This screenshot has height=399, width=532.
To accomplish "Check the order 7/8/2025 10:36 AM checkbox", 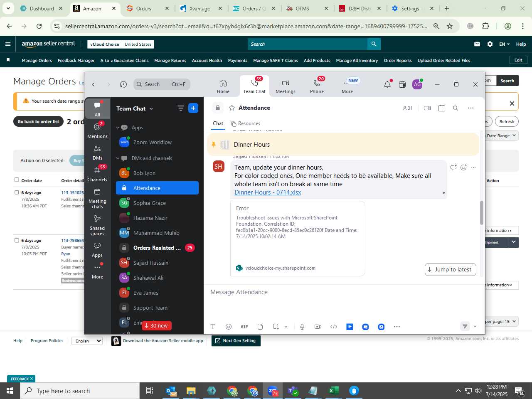I will point(17,192).
